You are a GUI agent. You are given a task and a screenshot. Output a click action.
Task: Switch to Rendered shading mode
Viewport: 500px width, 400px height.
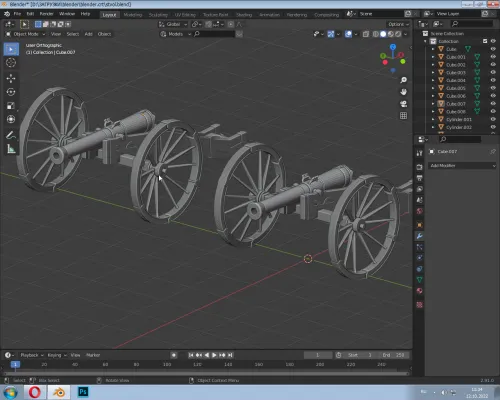coord(398,34)
